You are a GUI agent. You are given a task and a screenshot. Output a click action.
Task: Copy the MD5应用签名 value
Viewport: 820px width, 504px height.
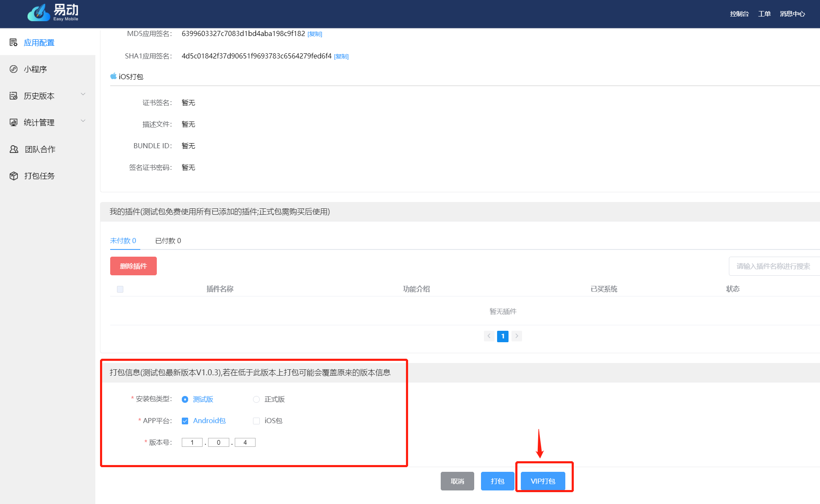pos(315,34)
